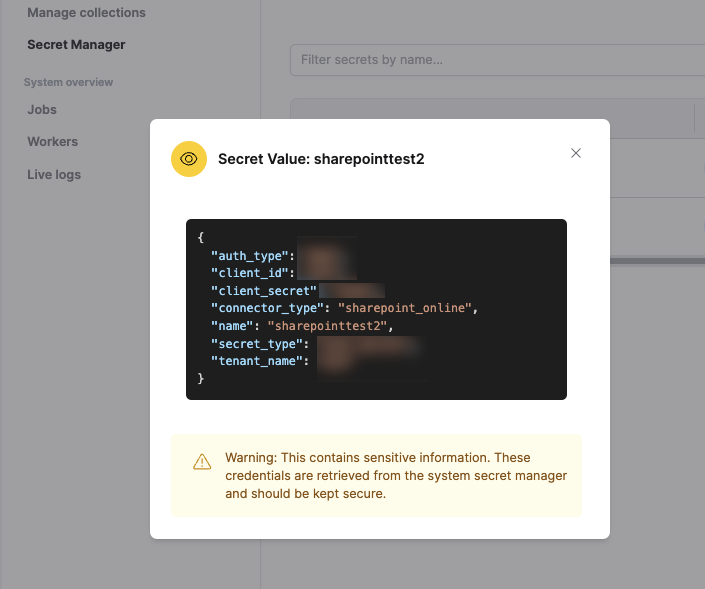View Live logs from sidebar
The image size is (705, 589).
54,175
